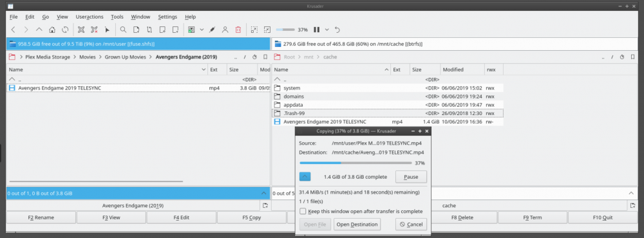This screenshot has width=644, height=238.
Task: Click the copy dialog progress bar
Action: tap(355, 163)
